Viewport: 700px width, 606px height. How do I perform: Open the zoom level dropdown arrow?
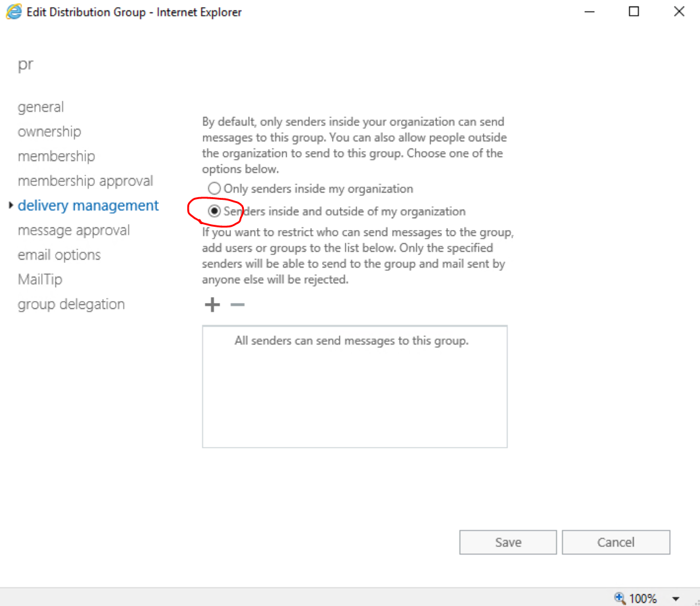click(x=676, y=598)
